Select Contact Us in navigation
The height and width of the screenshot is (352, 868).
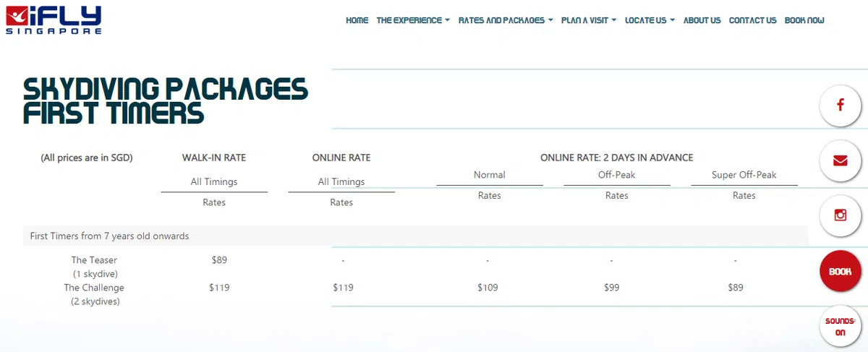(x=752, y=20)
